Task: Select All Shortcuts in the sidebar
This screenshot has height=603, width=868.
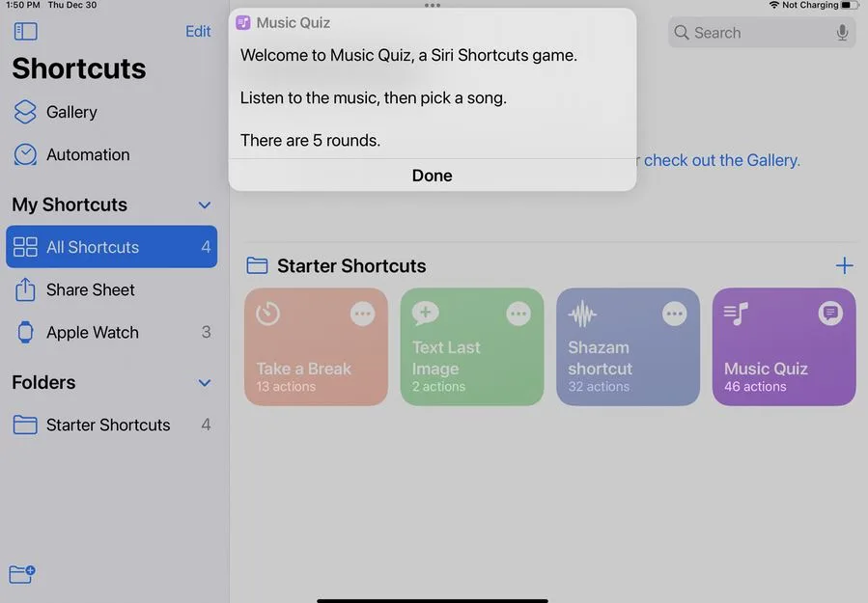Action: [x=111, y=247]
